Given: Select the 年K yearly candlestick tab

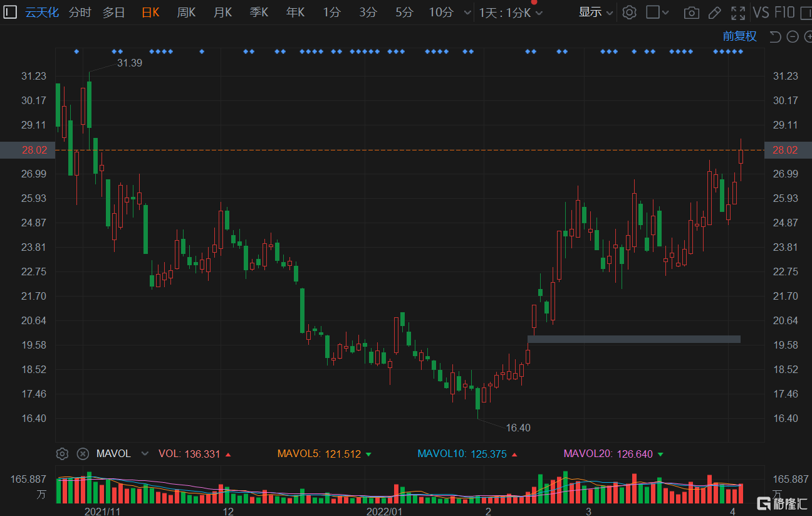Looking at the screenshot, I should (295, 12).
